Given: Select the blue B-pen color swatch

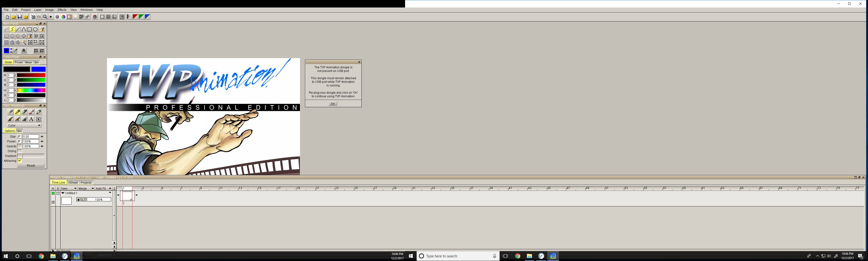Looking at the screenshot, I should [38, 69].
